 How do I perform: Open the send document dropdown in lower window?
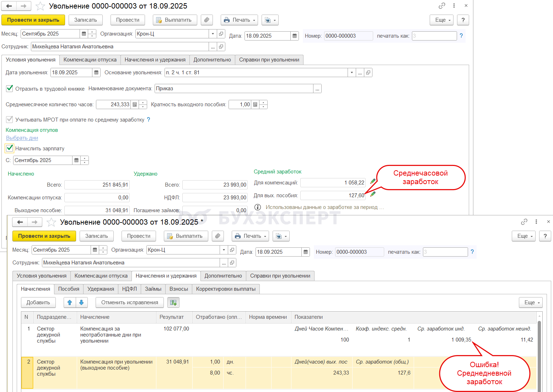click(x=281, y=236)
